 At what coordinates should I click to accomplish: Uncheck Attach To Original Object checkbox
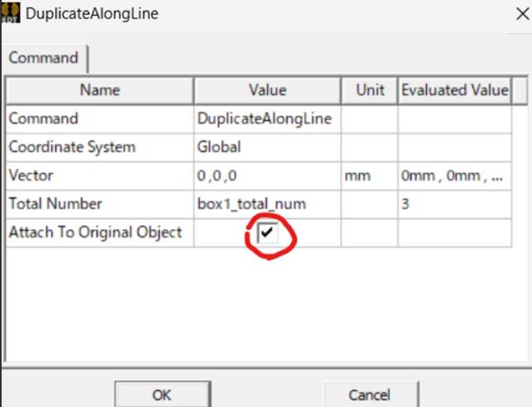point(267,234)
